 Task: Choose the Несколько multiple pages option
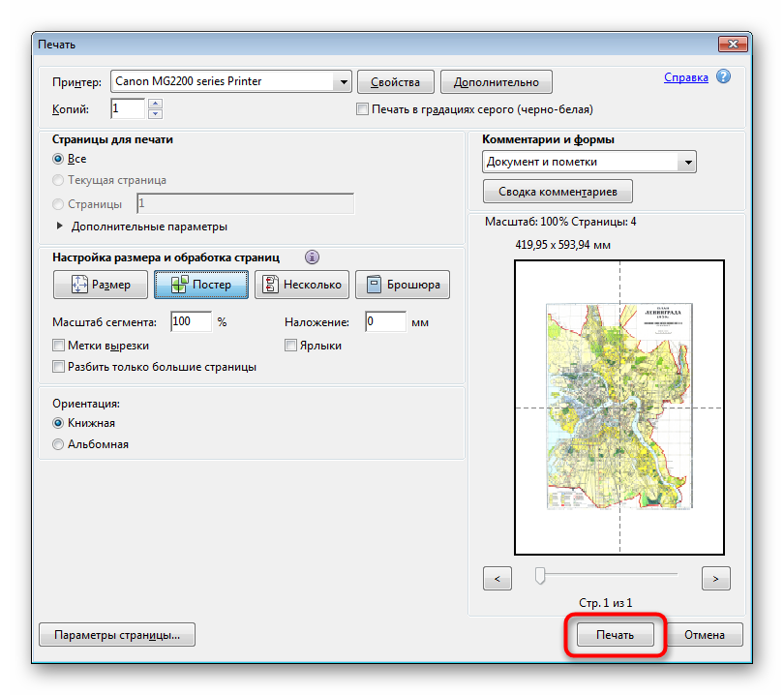[x=301, y=285]
